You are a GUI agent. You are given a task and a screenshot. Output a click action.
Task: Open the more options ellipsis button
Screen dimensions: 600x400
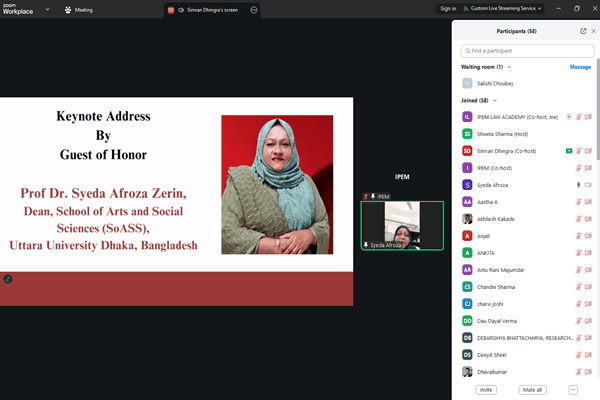click(573, 390)
